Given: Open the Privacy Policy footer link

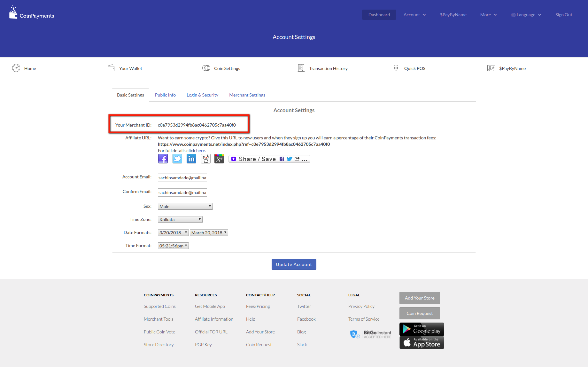Looking at the screenshot, I should click(361, 306).
